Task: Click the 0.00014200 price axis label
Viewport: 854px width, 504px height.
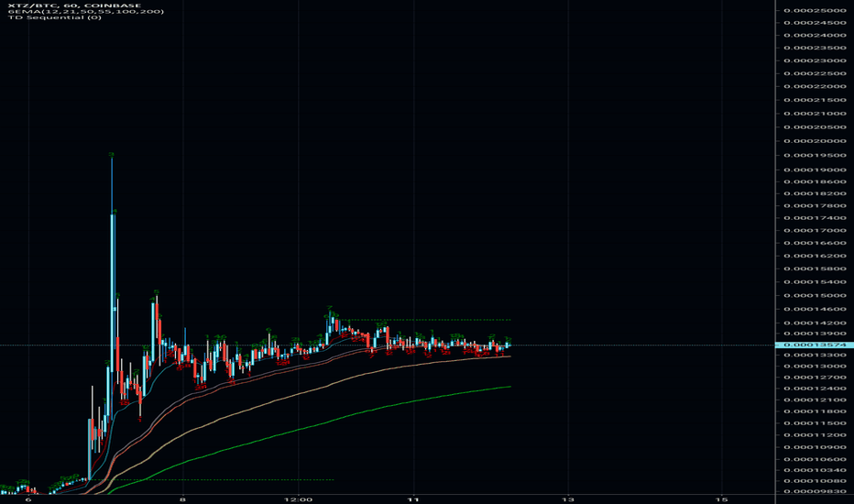Action: 815,323
